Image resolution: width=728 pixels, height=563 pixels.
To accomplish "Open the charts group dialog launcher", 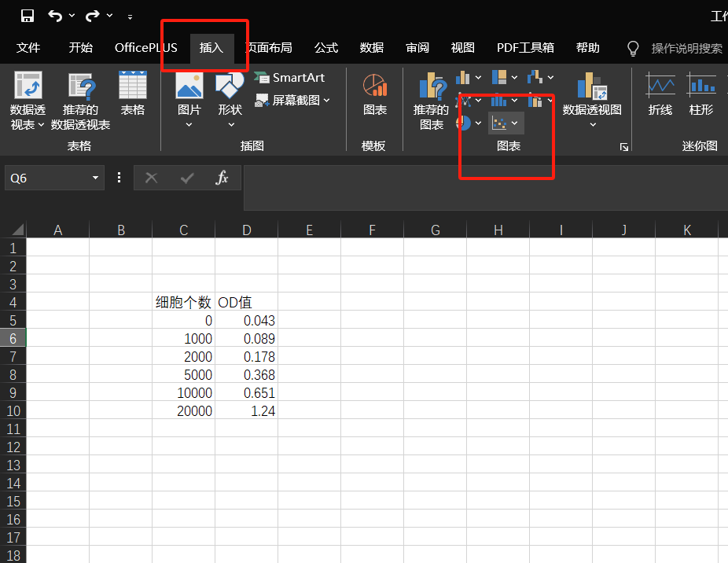I will [x=623, y=147].
